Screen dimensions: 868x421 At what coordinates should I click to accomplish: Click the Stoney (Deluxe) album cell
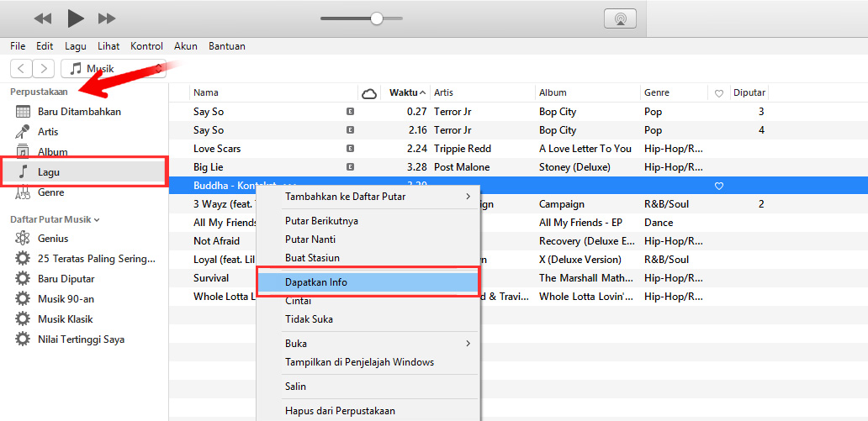pos(574,166)
